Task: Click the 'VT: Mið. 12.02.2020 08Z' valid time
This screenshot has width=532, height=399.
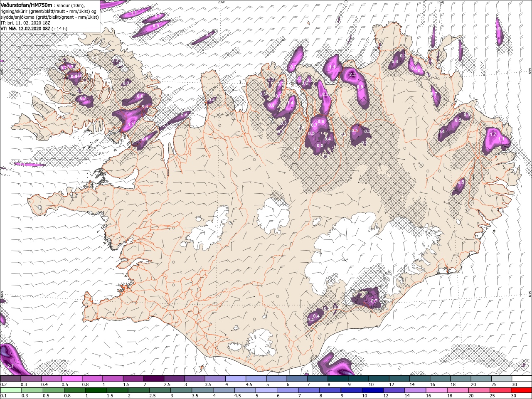Action: 25,29
